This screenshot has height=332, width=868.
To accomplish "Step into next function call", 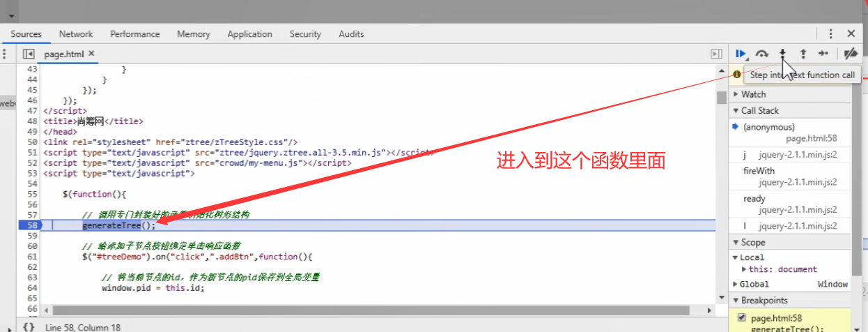I will pos(782,54).
